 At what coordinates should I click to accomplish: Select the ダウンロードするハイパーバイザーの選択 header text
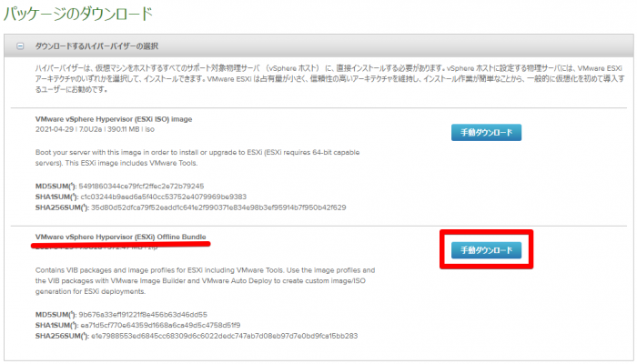click(96, 46)
